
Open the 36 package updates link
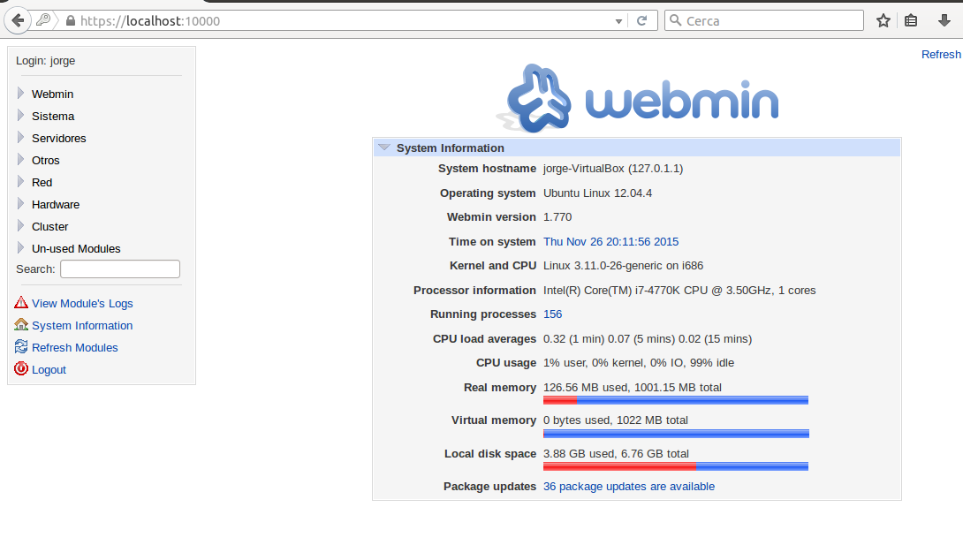tap(629, 486)
